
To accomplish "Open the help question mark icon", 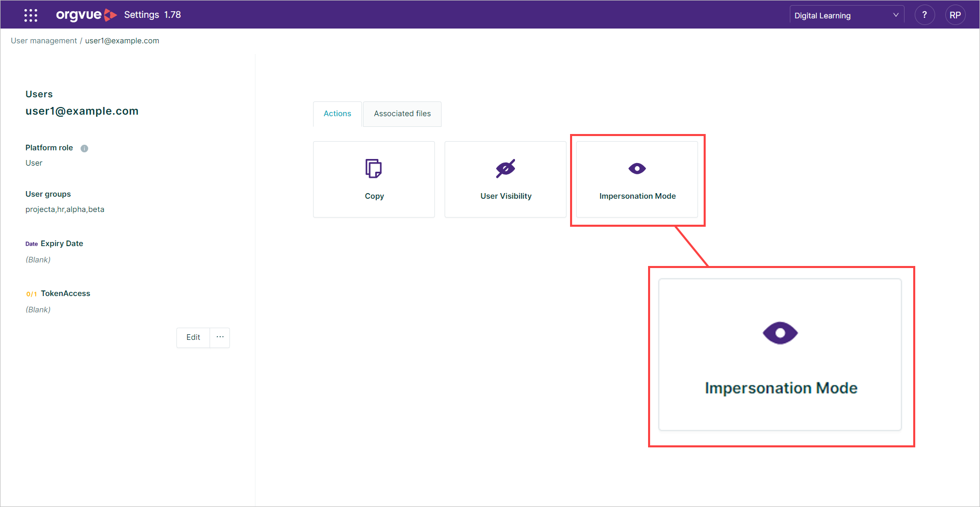I will click(x=924, y=15).
